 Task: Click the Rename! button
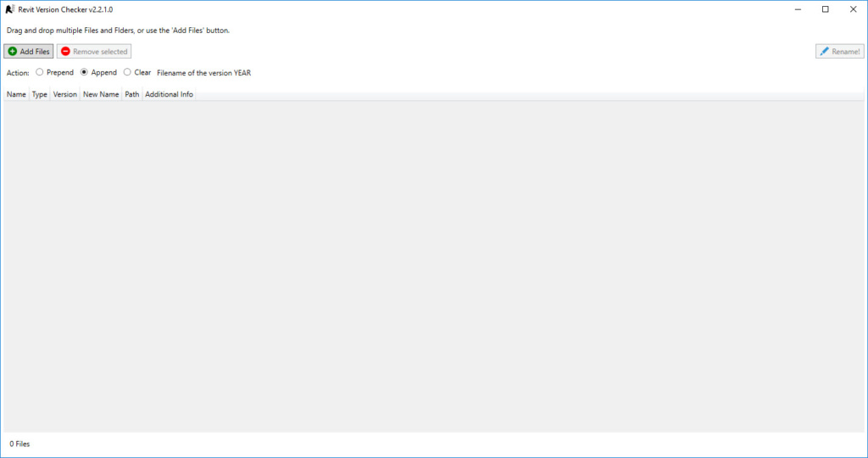[x=840, y=52]
